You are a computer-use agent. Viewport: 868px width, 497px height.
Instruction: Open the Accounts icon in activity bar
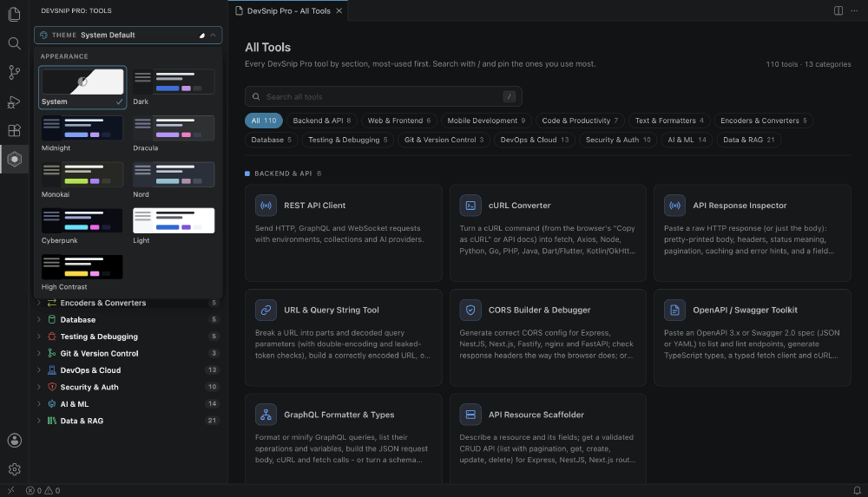tap(15, 441)
